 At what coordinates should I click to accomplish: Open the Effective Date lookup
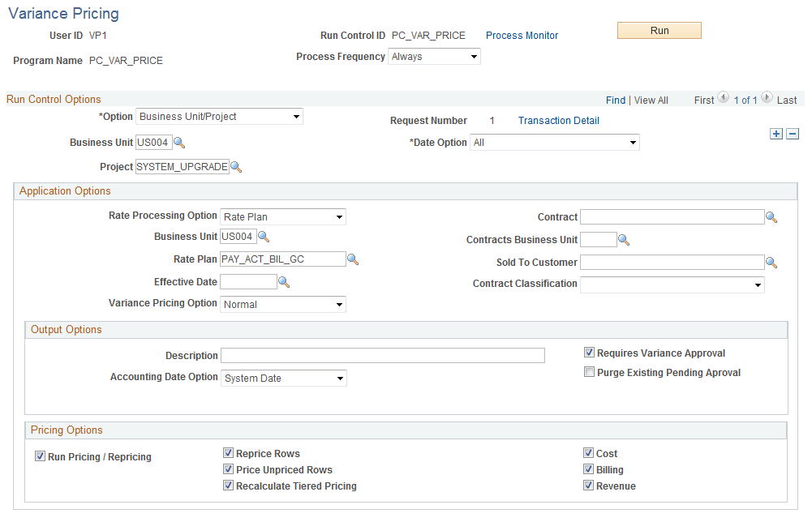click(x=281, y=281)
